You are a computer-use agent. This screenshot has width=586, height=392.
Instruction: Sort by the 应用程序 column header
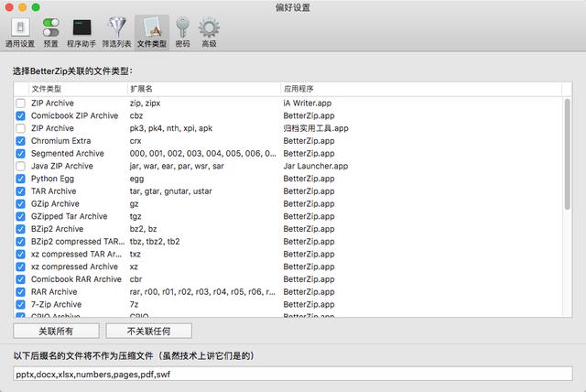[x=298, y=89]
